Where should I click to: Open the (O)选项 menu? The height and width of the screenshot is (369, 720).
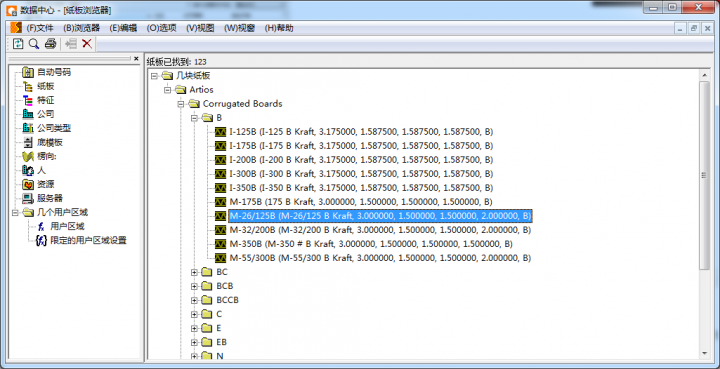(162, 28)
